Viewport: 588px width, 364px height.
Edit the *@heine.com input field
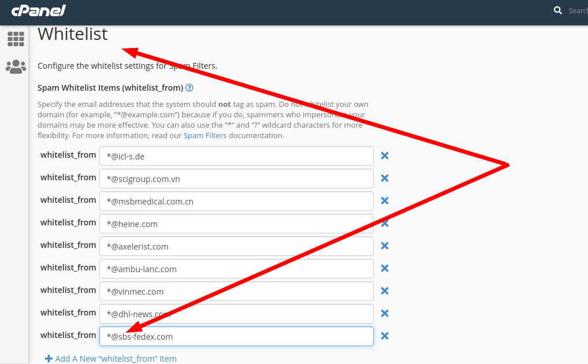[x=236, y=224]
